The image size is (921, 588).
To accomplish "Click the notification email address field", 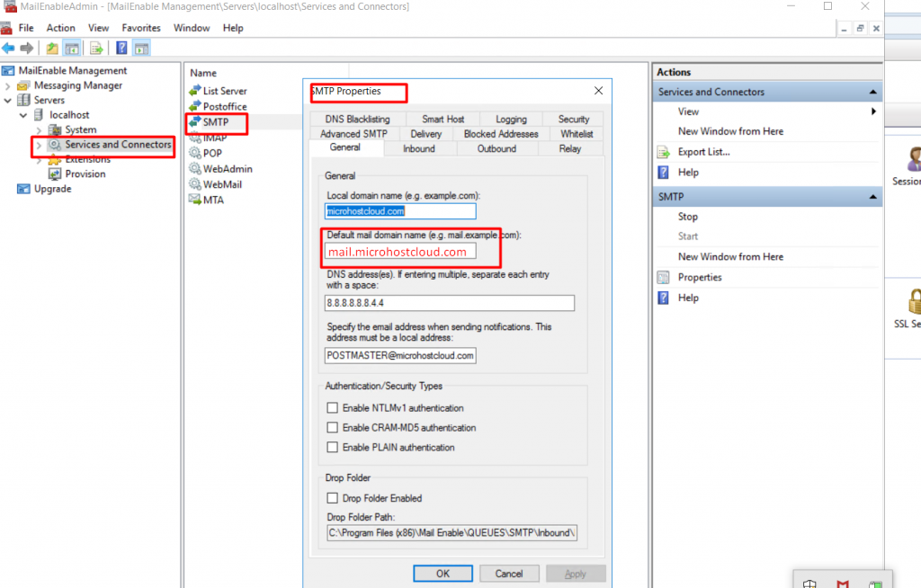I will (x=400, y=355).
